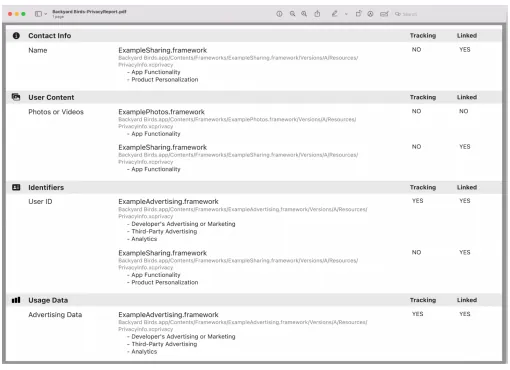This screenshot has width=510, height=370.
Task: Click Tracking column header in Contact Info
Action: coord(423,36)
